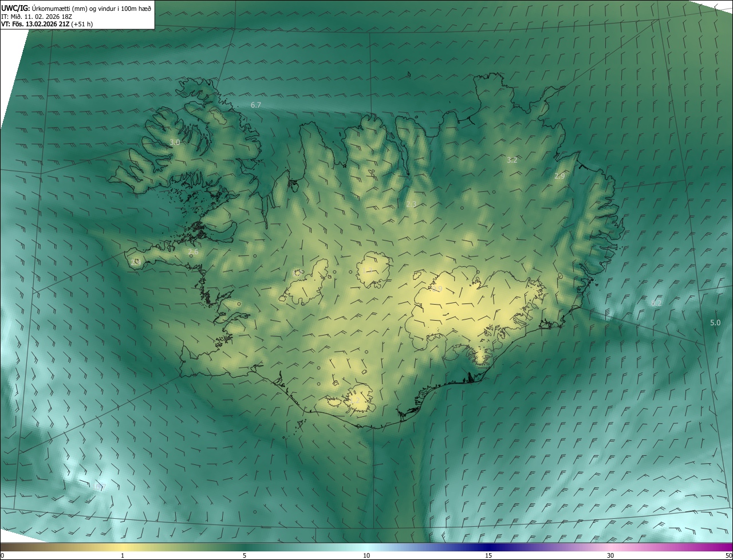This screenshot has height=560, width=733.
Task: Click the 2.9 value near the northeast coast
Action: pyautogui.click(x=559, y=176)
